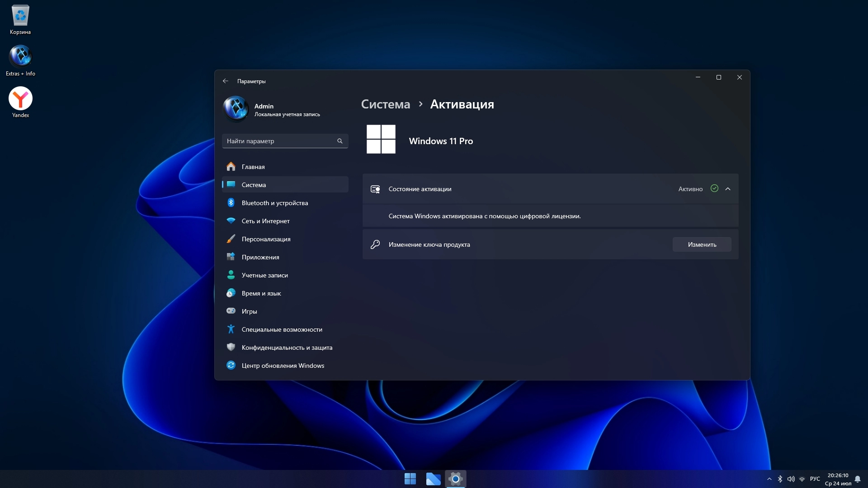Open Персонализация settings
This screenshot has width=868, height=488.
(x=266, y=239)
